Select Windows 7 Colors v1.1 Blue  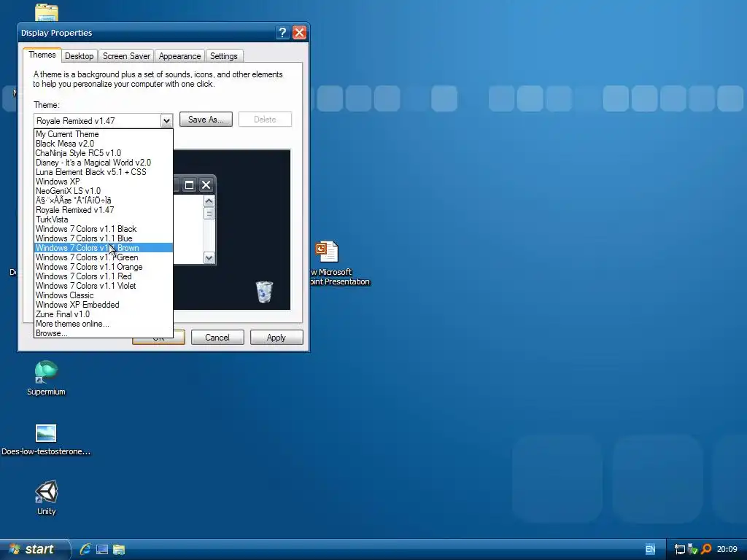tap(104, 238)
